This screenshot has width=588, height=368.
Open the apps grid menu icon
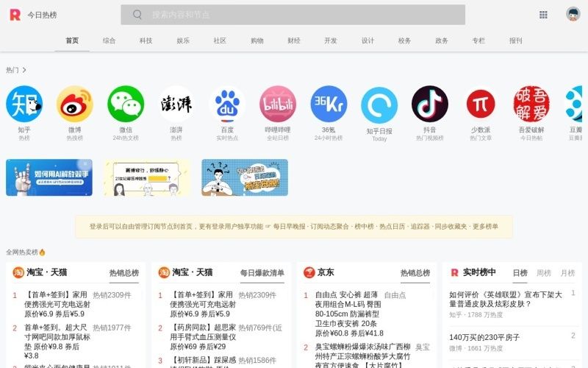543,15
